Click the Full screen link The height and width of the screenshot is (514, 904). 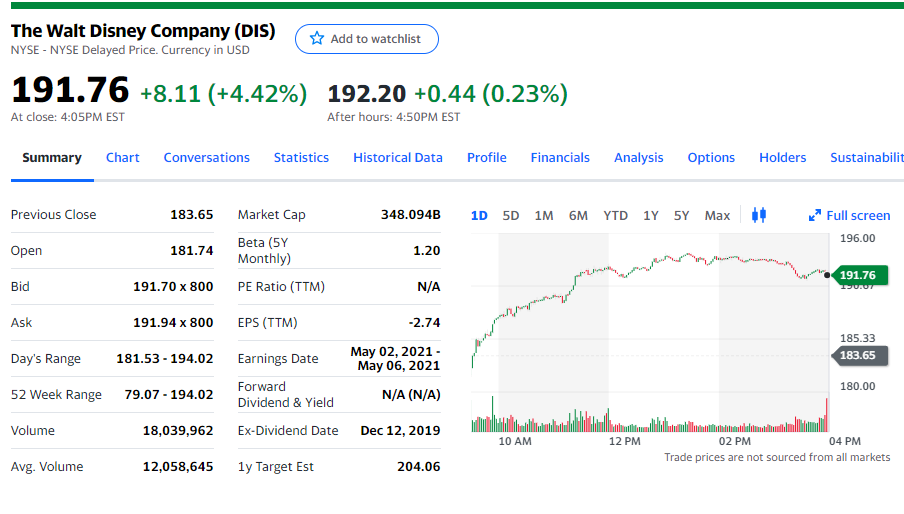coord(857,215)
